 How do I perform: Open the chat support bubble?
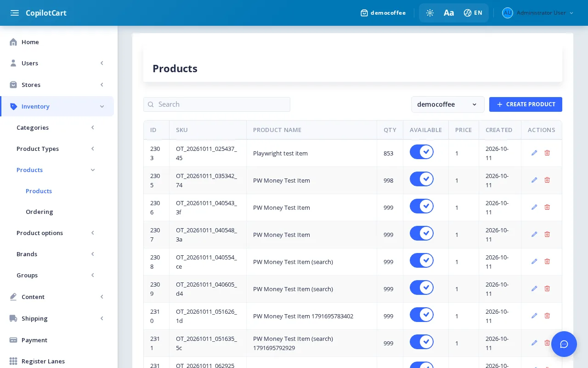click(564, 344)
